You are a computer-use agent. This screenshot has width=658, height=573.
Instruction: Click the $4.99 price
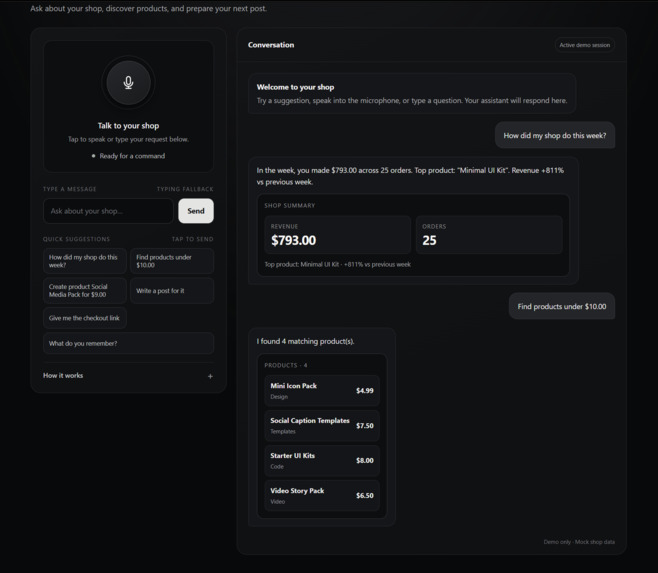365,391
